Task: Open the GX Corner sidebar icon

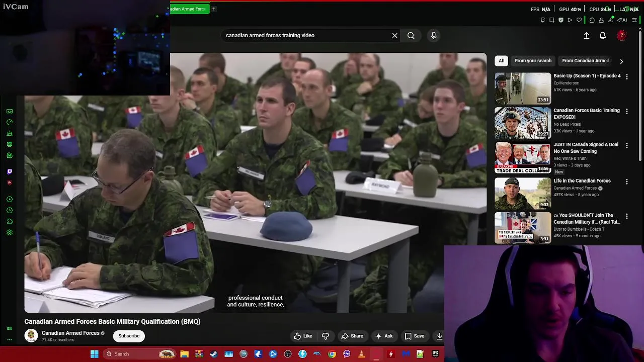Action: tap(10, 111)
